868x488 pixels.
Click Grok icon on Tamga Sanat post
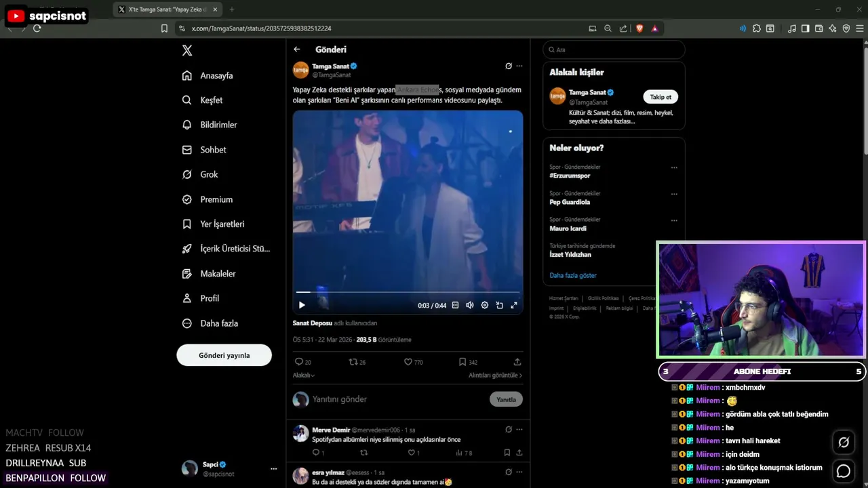click(x=509, y=66)
